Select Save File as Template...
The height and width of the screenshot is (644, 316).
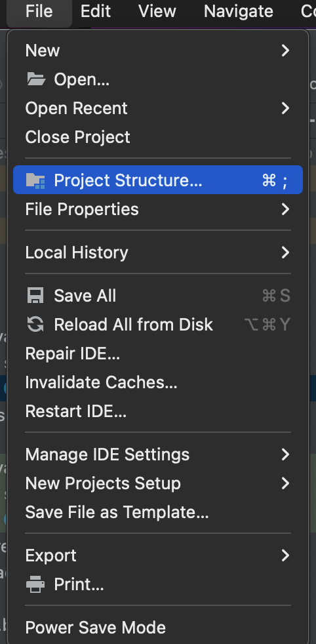click(158, 513)
